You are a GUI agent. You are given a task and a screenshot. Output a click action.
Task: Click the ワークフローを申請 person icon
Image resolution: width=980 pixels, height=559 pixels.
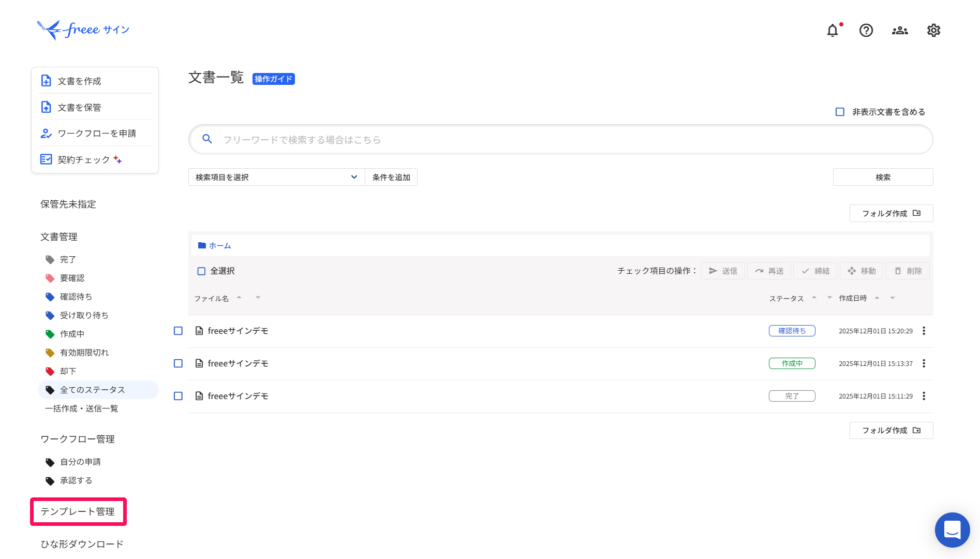[46, 134]
